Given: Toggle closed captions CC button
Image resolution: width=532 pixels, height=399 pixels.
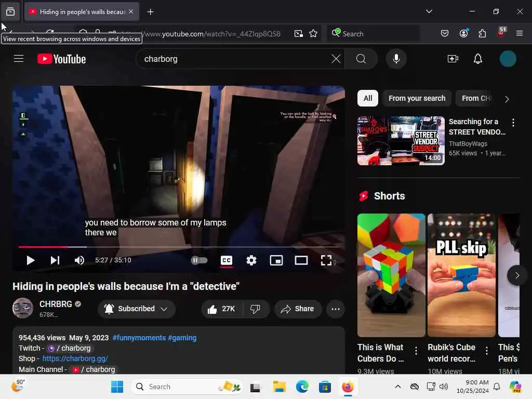Looking at the screenshot, I should [x=227, y=260].
